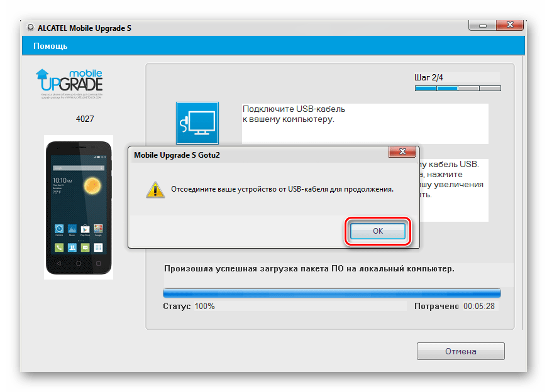Close the Mobile Upgrade S Gotu2 dialog
Screen dimensions: 547x392
click(x=402, y=151)
